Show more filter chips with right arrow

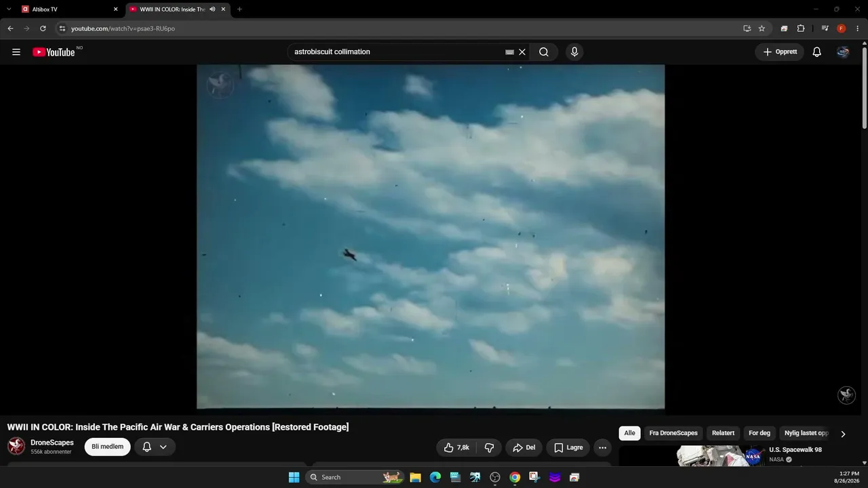pyautogui.click(x=843, y=434)
